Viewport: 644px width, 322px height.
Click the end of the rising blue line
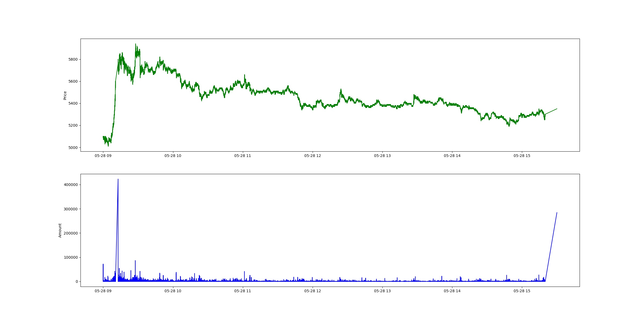coord(557,213)
